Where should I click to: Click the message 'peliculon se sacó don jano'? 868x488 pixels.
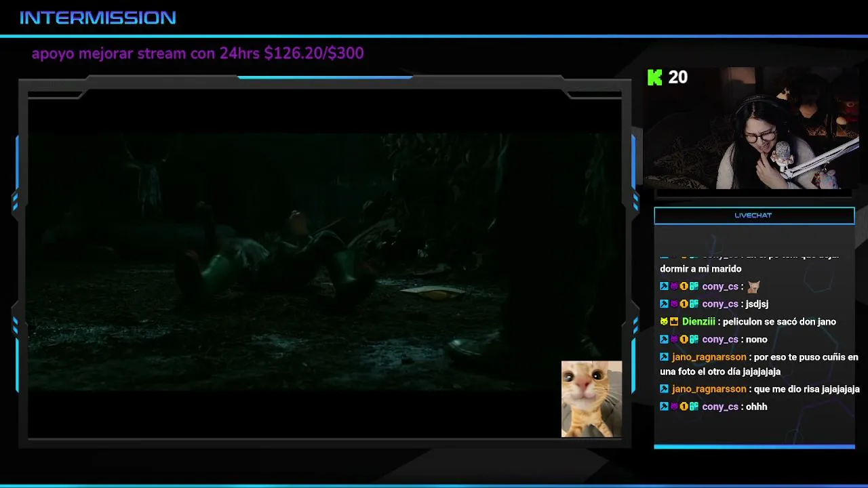[779, 322]
